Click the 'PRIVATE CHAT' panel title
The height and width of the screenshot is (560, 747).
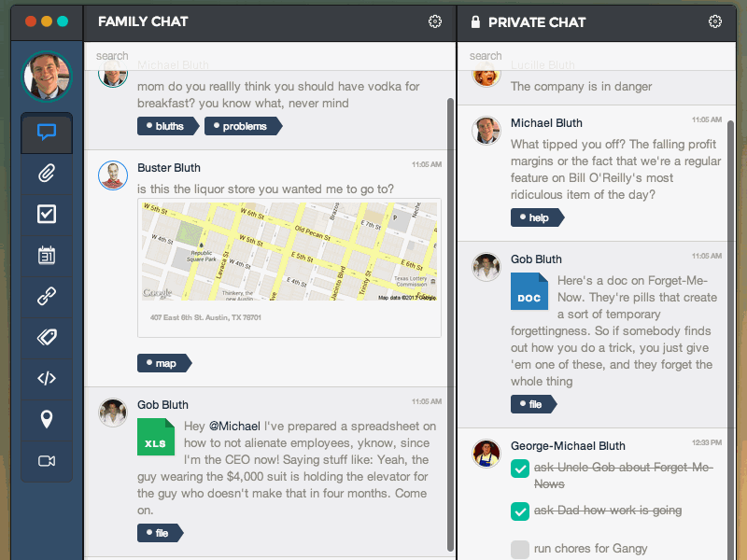pos(537,21)
